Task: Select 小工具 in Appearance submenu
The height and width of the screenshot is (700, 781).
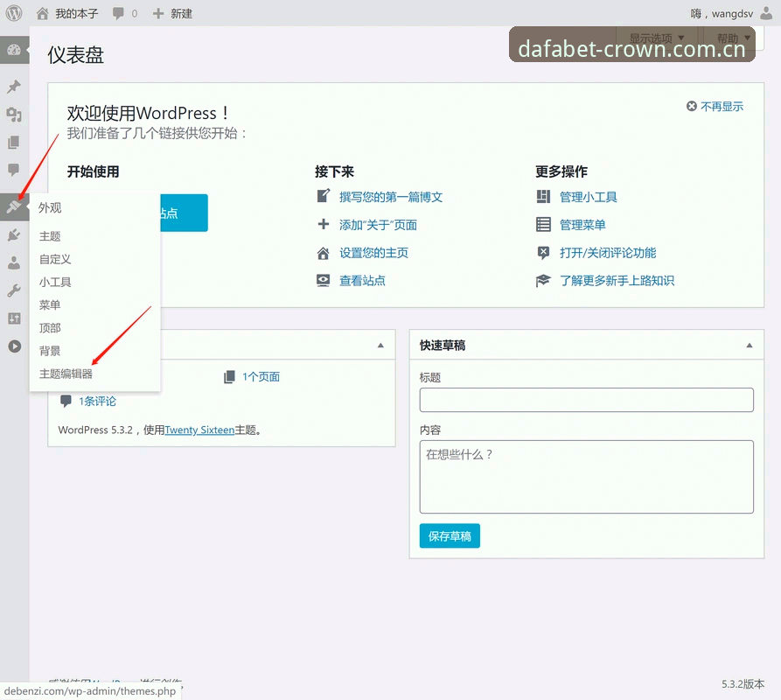Action: point(55,282)
